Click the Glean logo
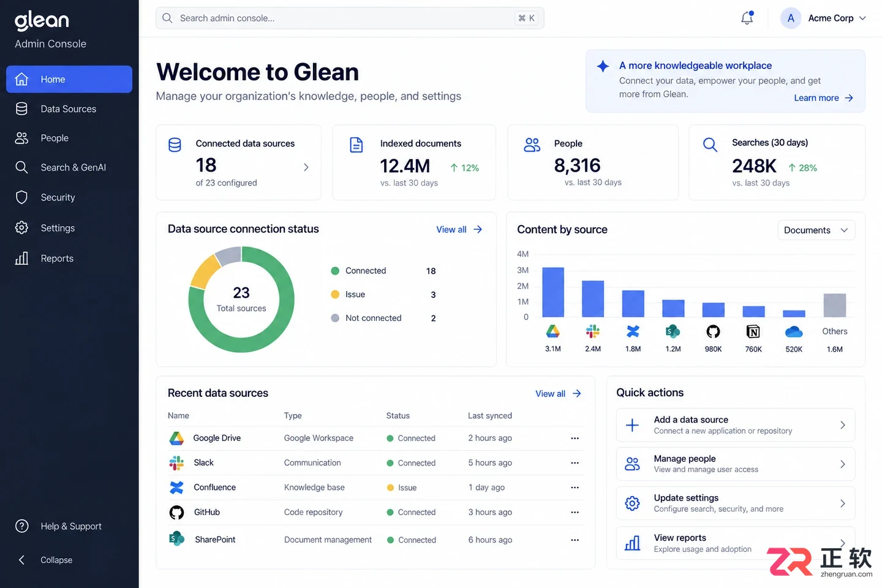Viewport: 882px width, 588px height. (42, 20)
